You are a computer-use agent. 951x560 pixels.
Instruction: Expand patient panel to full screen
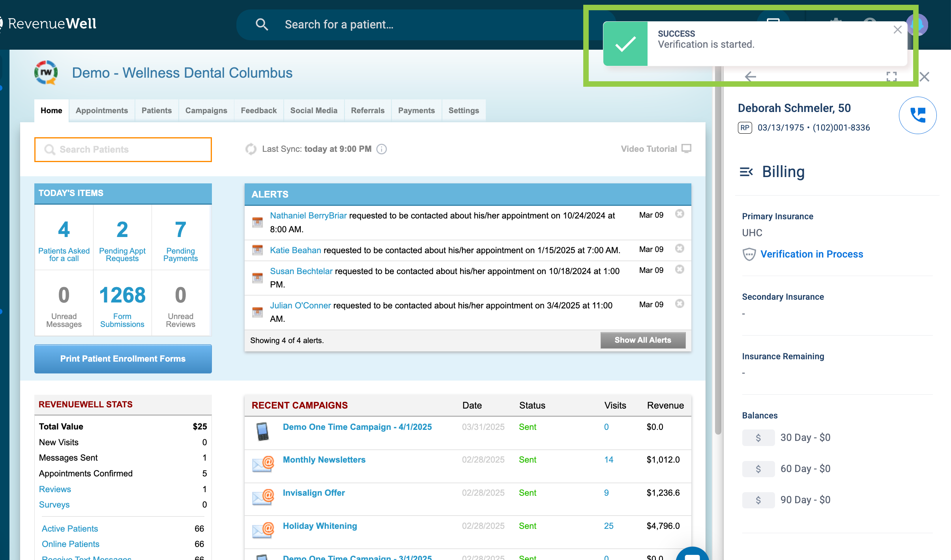tap(891, 77)
